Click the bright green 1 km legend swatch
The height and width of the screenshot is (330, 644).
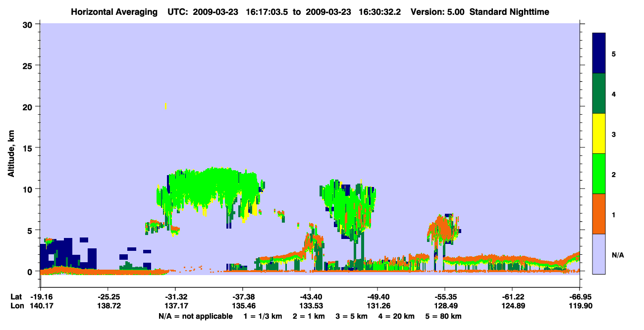(x=599, y=174)
